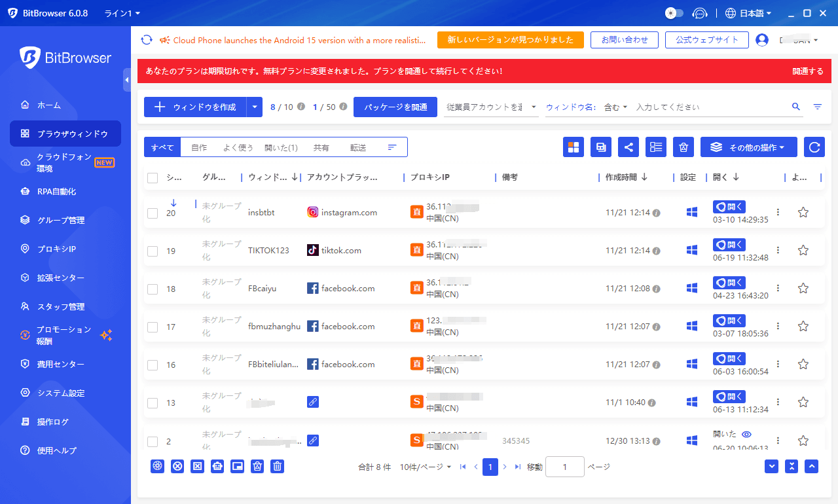Open 公式ウェブサイト button

click(707, 40)
